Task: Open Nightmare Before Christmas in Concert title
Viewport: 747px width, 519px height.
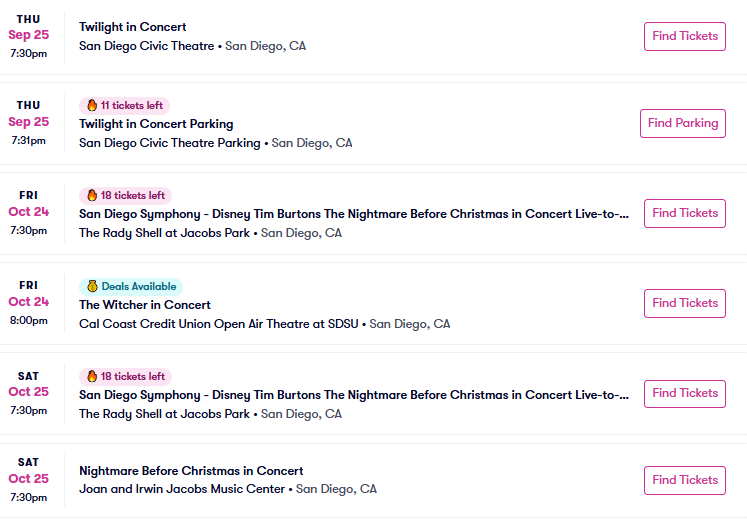Action: point(191,471)
